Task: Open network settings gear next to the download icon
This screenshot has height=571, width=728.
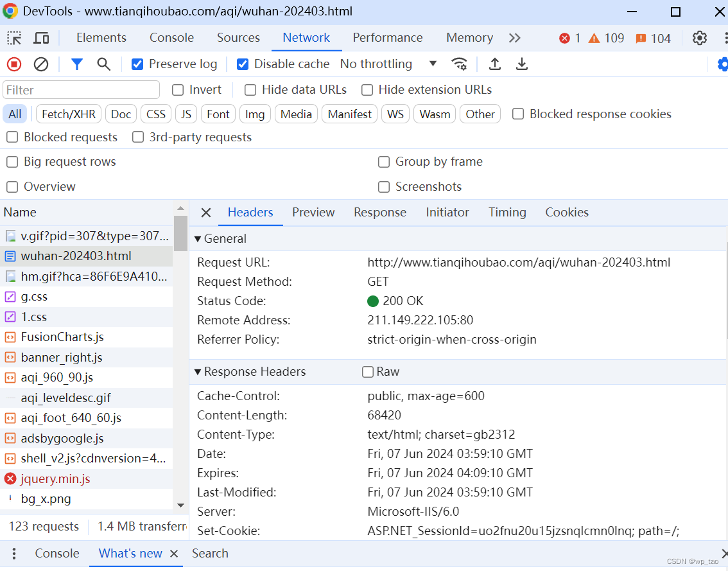Action: pos(722,64)
